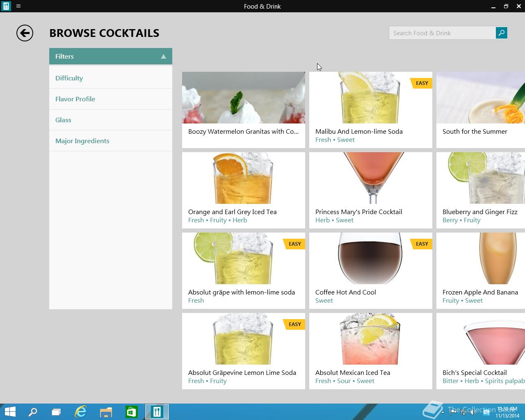The height and width of the screenshot is (420, 525).
Task: Click the Coffee Hot And Cool title
Action: (x=345, y=292)
